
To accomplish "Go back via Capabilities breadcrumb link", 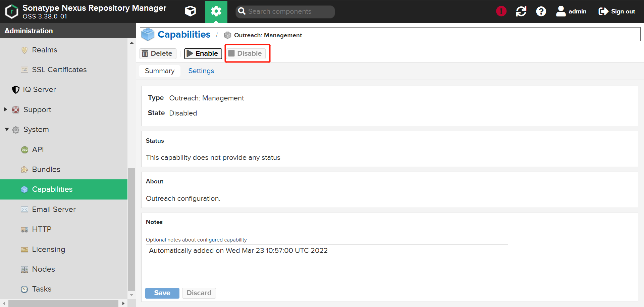I will 184,35.
